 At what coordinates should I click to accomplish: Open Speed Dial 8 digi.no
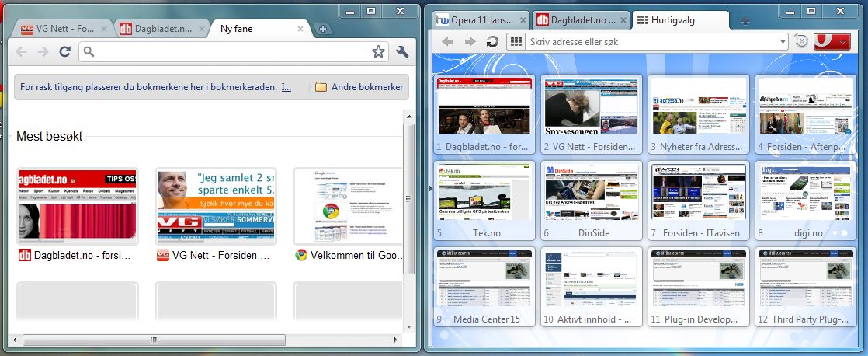point(805,201)
